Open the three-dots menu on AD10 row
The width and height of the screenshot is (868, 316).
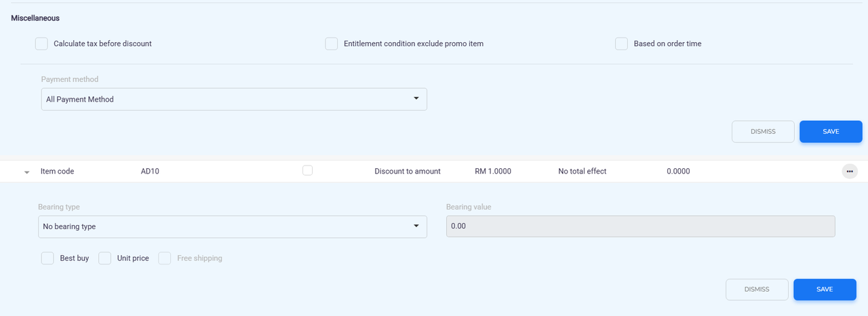[x=849, y=172]
